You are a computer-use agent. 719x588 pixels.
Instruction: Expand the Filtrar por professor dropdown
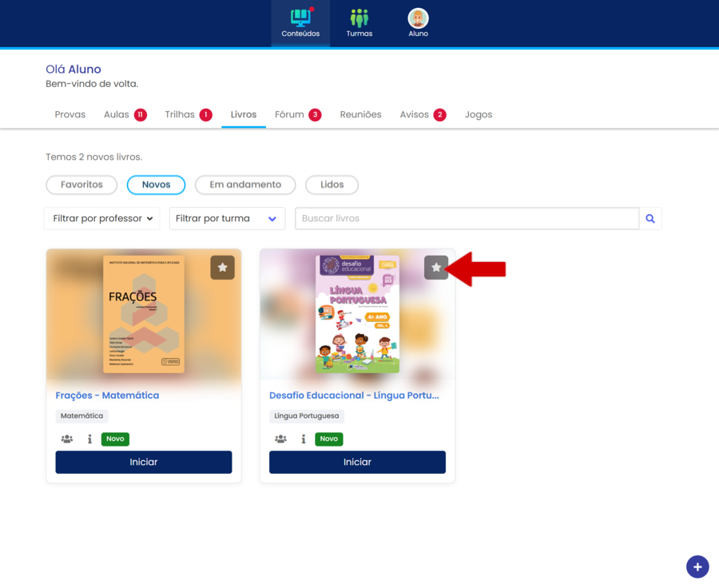click(x=102, y=219)
